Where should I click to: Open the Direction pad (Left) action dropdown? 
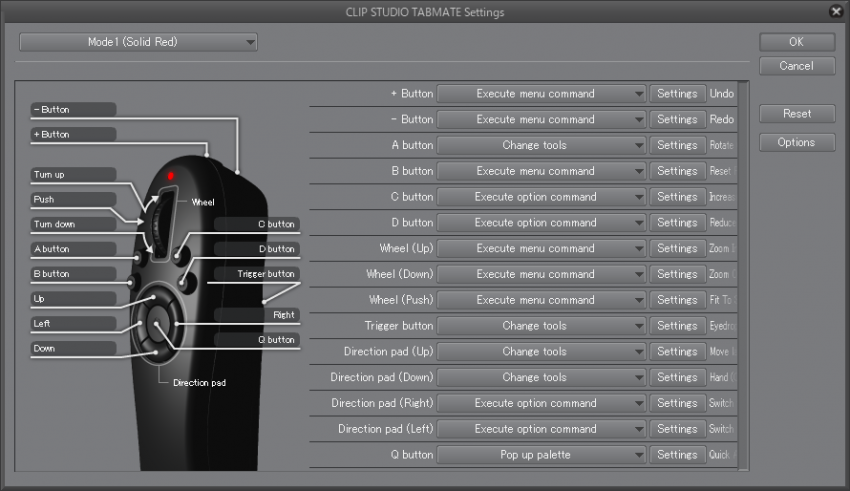point(541,429)
